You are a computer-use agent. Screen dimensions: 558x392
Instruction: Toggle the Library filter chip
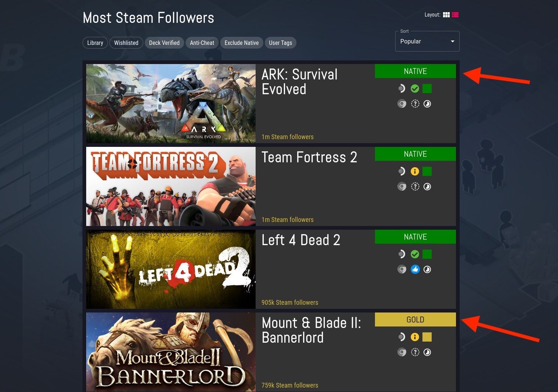(95, 43)
